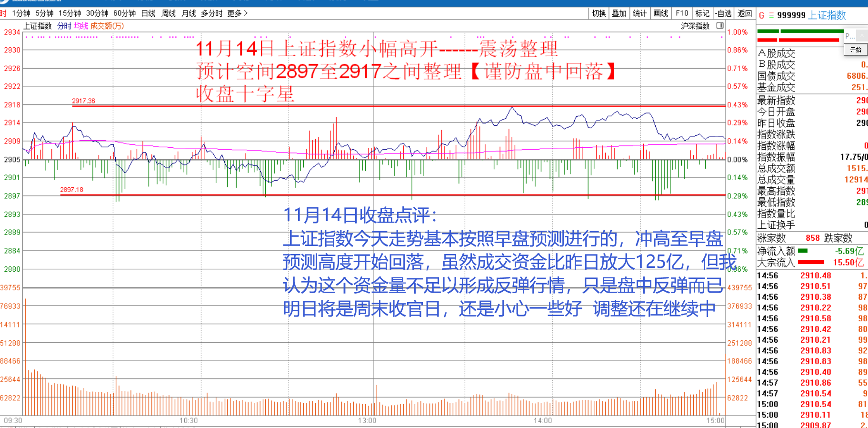Click the -自选 watchlist button
Screen dimensions: 868x428
[724, 13]
